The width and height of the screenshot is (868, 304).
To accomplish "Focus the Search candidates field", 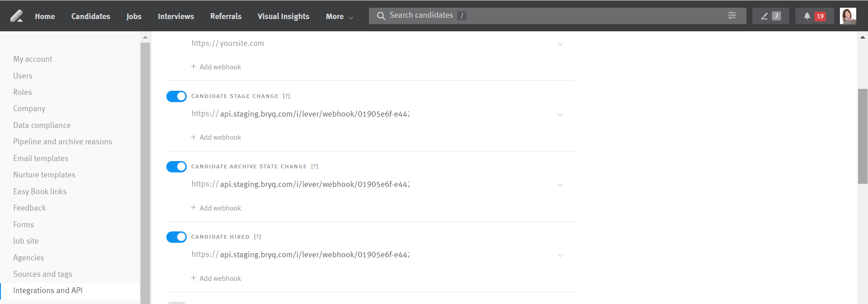I will click(544, 15).
